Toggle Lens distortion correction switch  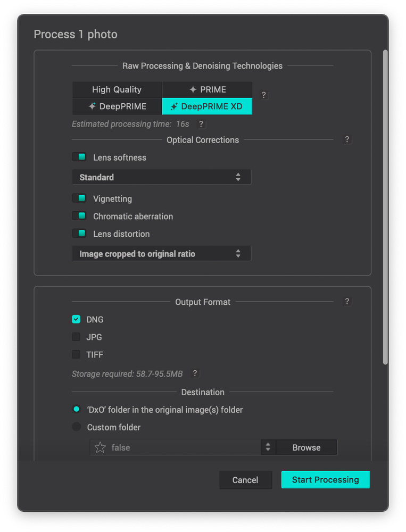click(79, 234)
